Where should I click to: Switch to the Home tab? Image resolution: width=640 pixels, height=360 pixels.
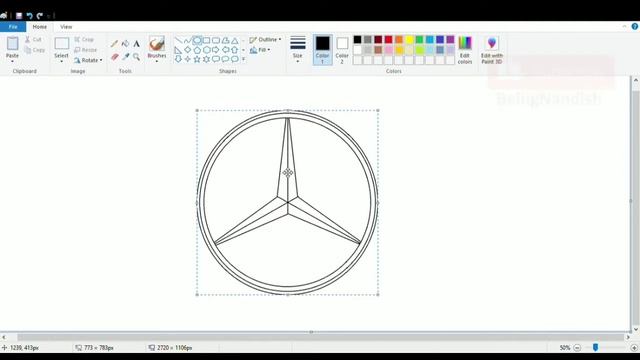pos(40,27)
